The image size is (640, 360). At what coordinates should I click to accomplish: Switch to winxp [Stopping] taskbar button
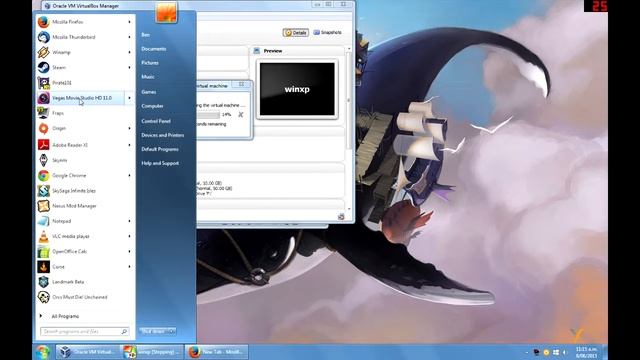point(152,352)
